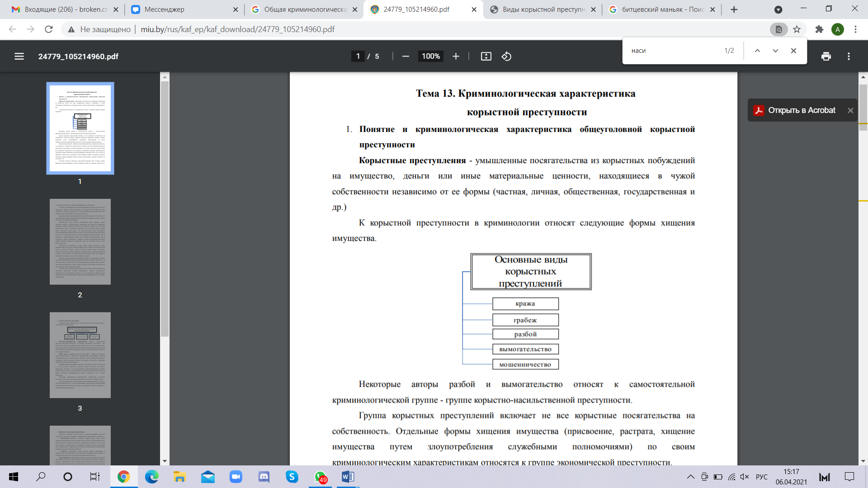The image size is (868, 488).
Task: Open the Chrome three-dot menu
Action: point(855,29)
